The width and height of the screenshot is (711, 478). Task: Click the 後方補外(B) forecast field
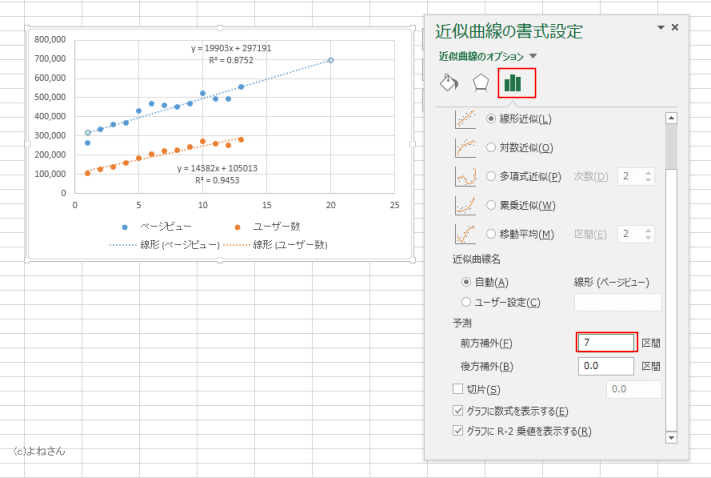(x=606, y=366)
